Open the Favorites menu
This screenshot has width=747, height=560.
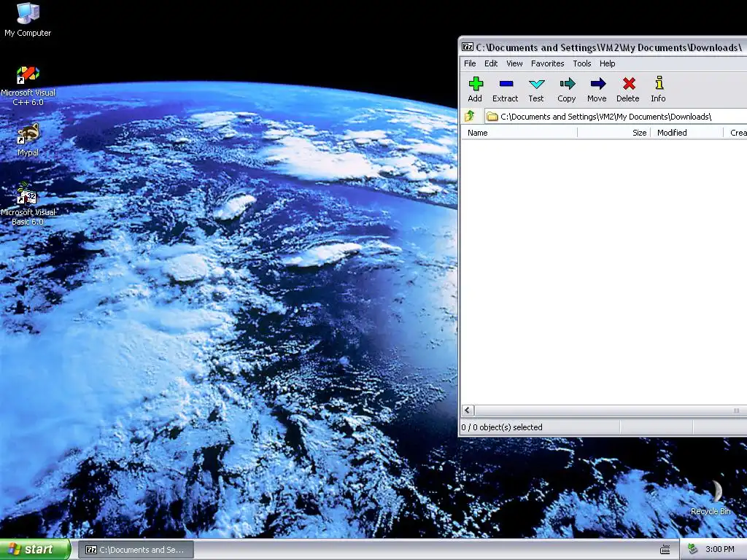tap(547, 63)
